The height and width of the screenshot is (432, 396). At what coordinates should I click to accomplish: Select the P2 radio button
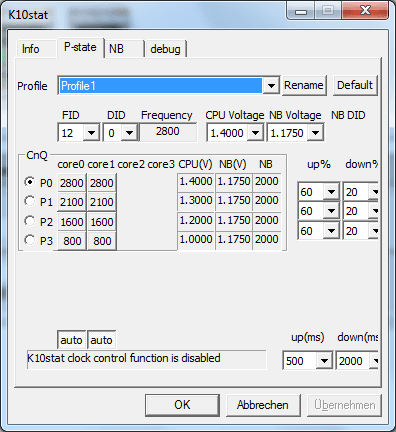click(x=30, y=221)
